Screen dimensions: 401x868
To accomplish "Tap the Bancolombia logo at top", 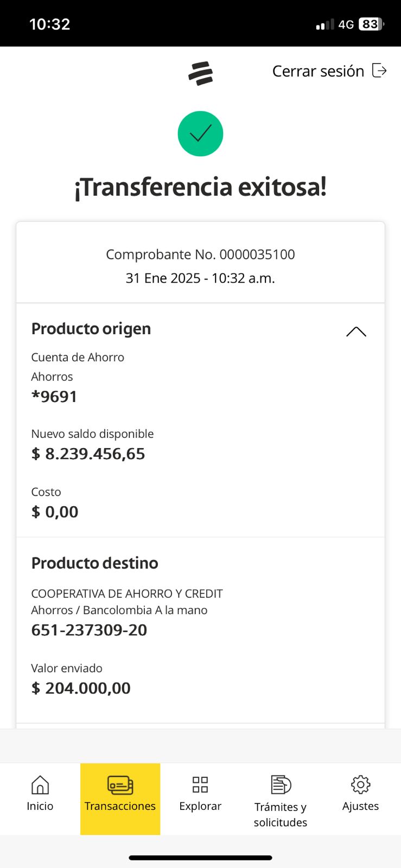I will point(200,73).
